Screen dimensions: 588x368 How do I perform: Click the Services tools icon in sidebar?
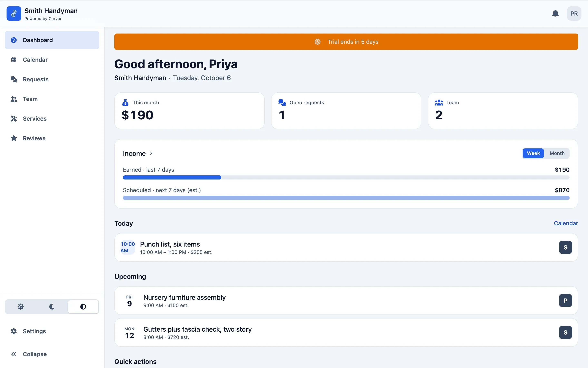(x=14, y=119)
